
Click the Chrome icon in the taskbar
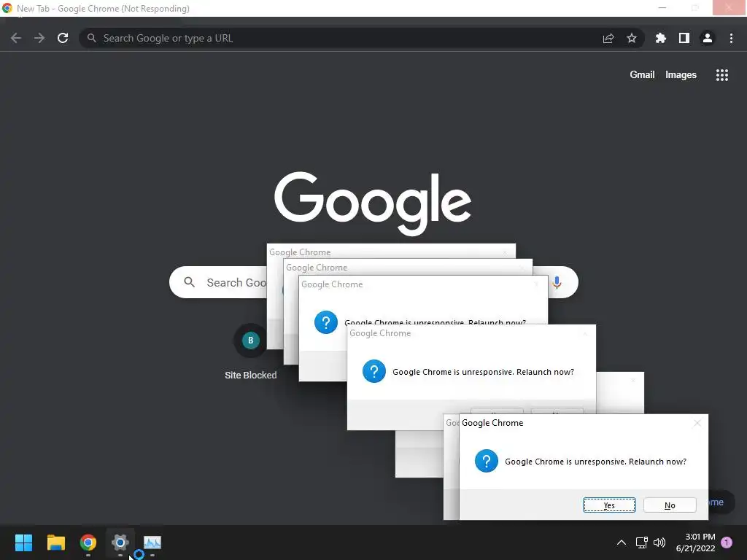pos(88,542)
